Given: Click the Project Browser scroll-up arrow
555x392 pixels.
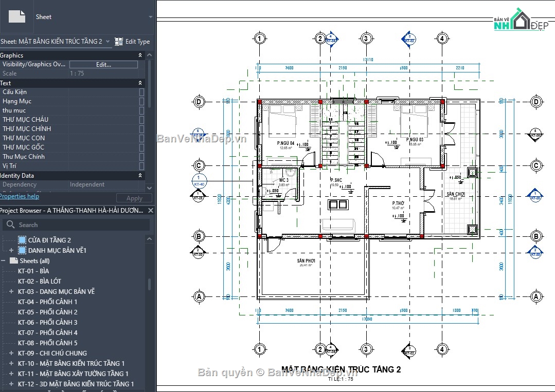Looking at the screenshot, I should pos(149,239).
